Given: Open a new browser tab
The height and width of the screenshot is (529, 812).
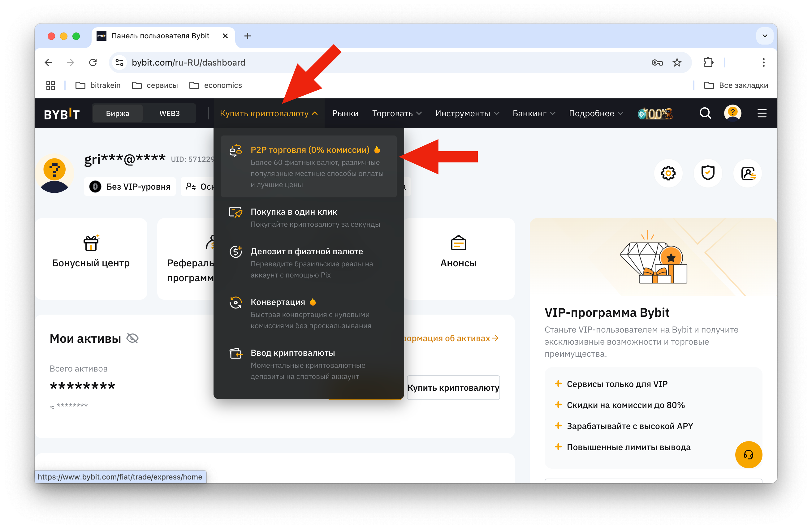Looking at the screenshot, I should [247, 36].
